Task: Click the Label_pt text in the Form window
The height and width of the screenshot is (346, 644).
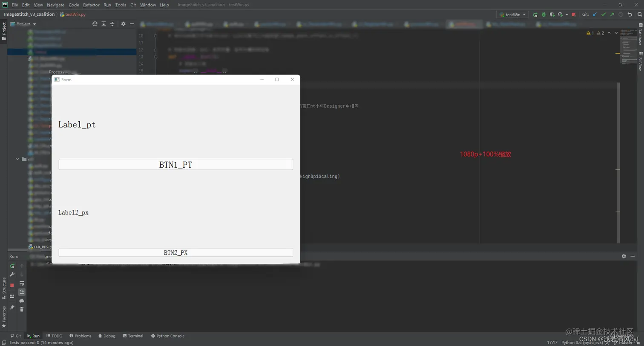Action: click(x=77, y=125)
